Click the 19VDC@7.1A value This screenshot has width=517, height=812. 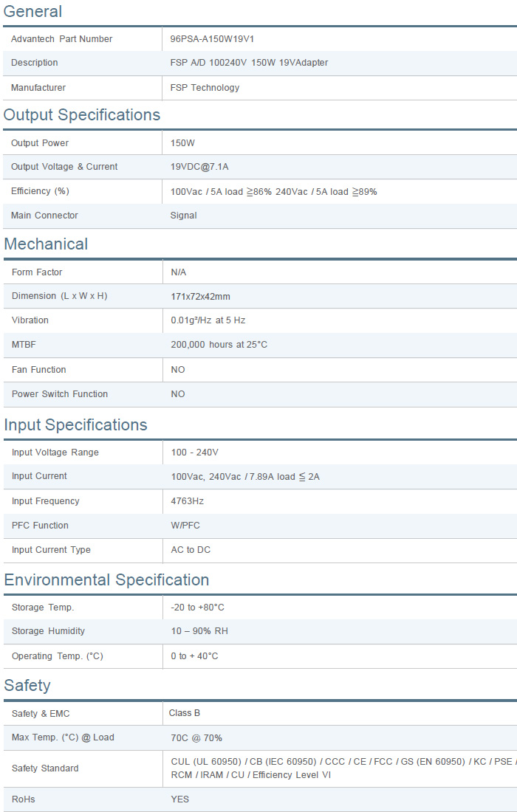199,167
